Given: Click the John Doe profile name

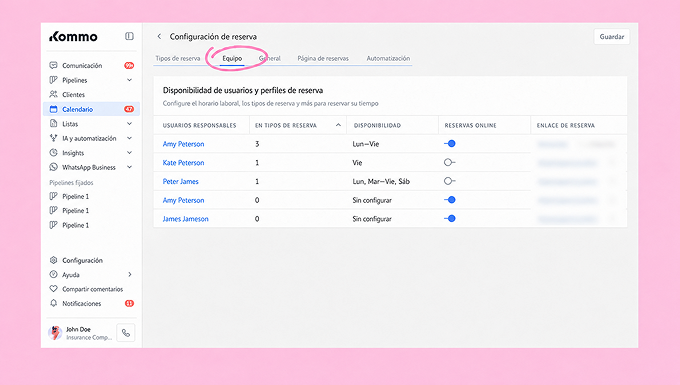Looking at the screenshot, I should click(78, 329).
